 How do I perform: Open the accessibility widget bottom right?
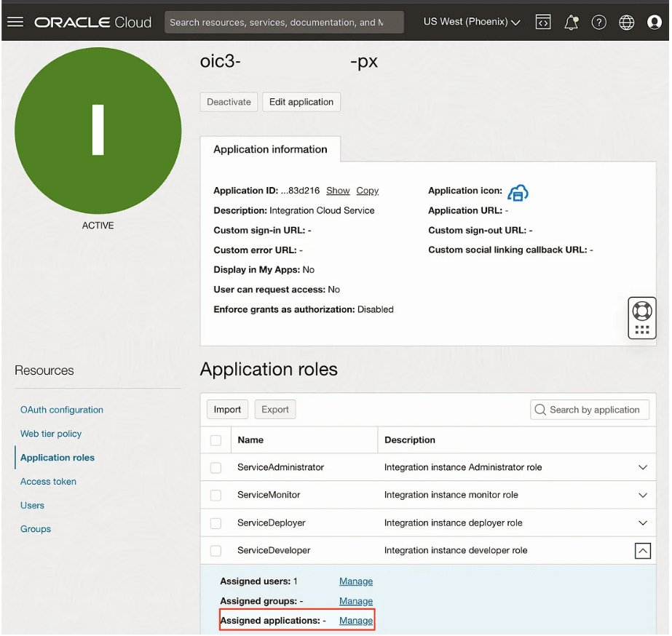pyautogui.click(x=641, y=318)
